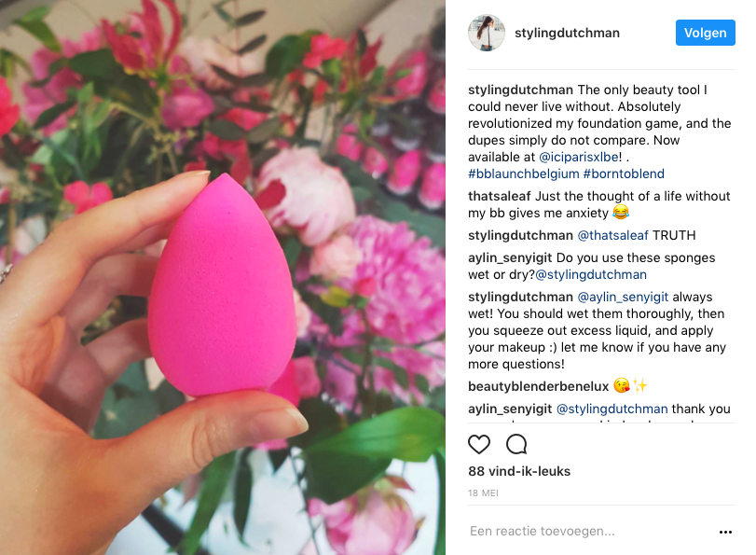The height and width of the screenshot is (555, 756).
Task: Click @stylingdutchman mention after 'wet or dry?'
Action: 591,274
